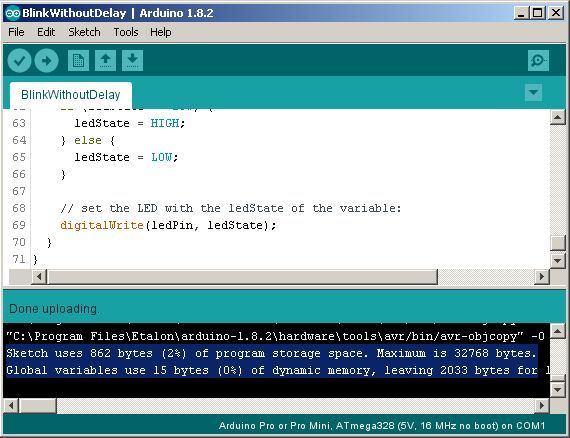Click the Verify checkmark button

coord(19,60)
